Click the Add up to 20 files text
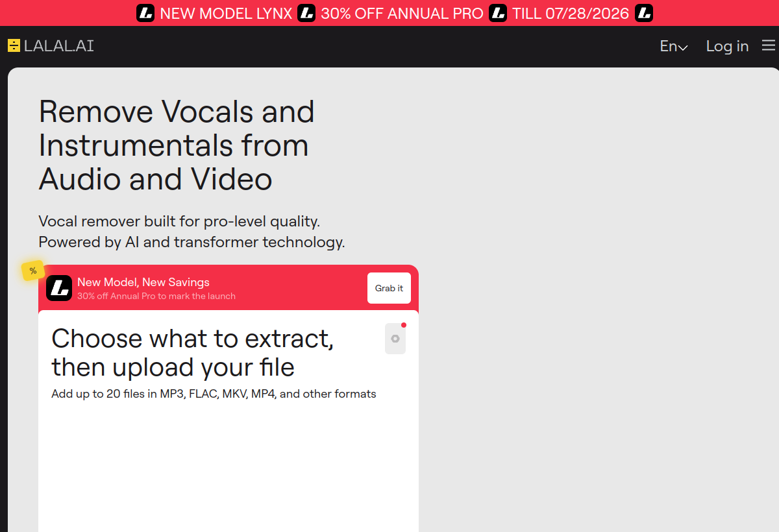Viewport: 779px width, 532px height. [214, 394]
